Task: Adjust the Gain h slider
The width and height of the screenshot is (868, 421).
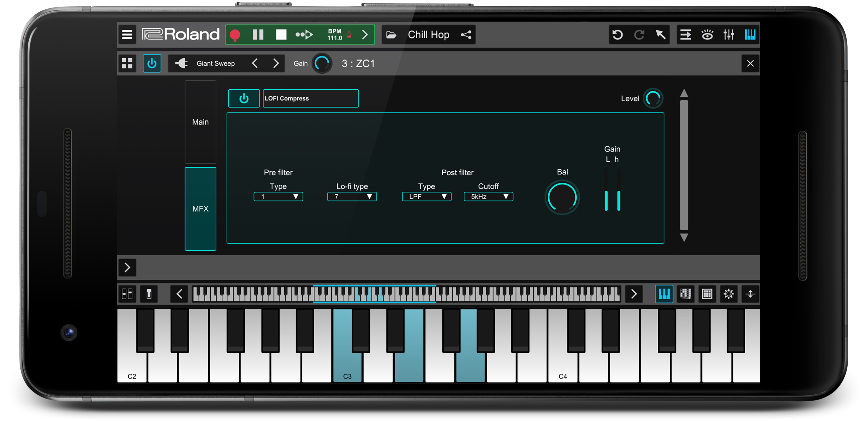Action: [619, 191]
